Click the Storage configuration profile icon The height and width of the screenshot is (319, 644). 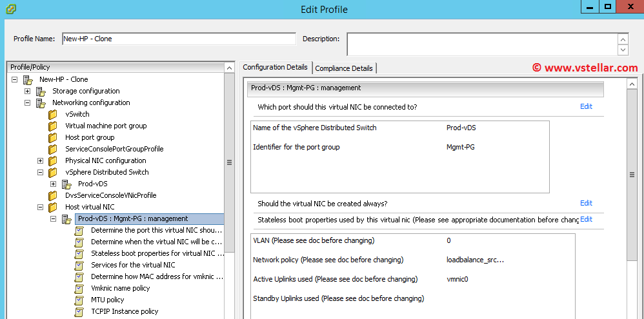(x=41, y=92)
